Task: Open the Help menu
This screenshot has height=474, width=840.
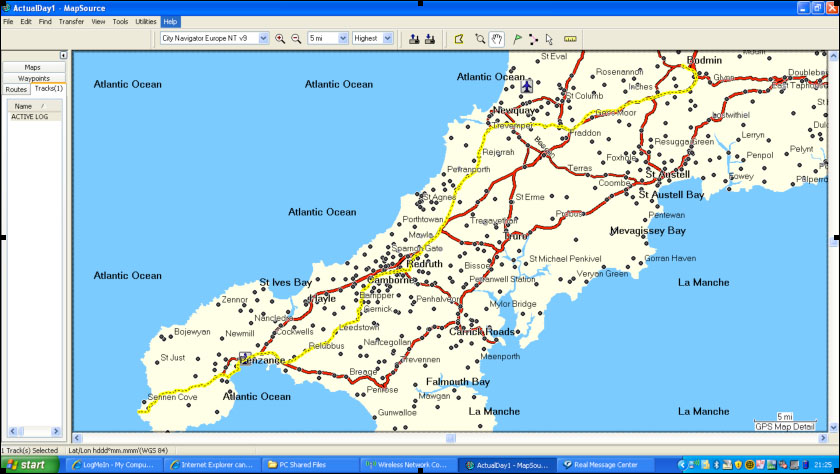Action: [170, 21]
